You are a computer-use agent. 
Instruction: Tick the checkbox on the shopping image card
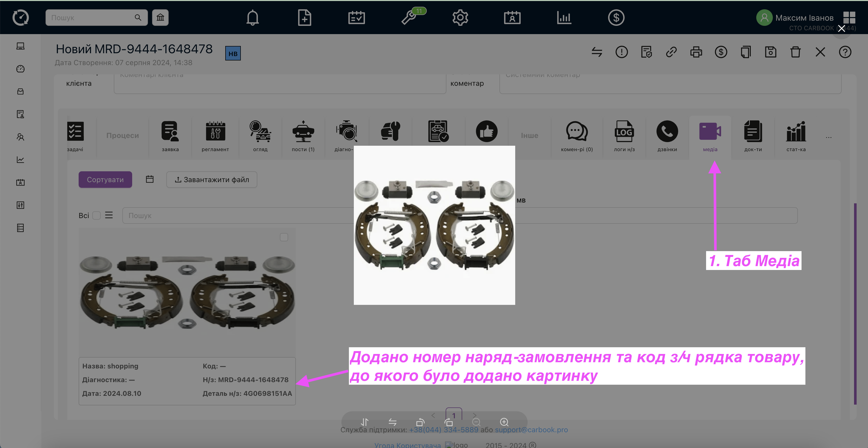(284, 237)
